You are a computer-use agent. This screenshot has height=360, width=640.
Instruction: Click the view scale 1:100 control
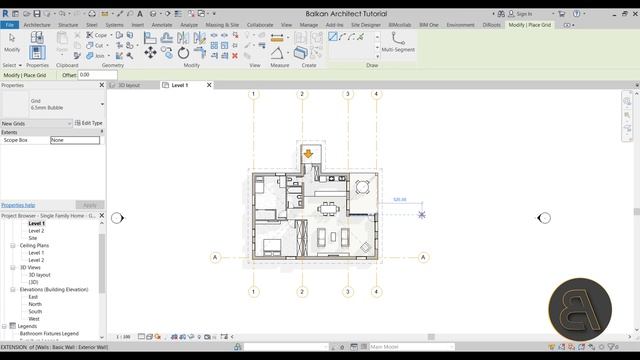tap(123, 337)
